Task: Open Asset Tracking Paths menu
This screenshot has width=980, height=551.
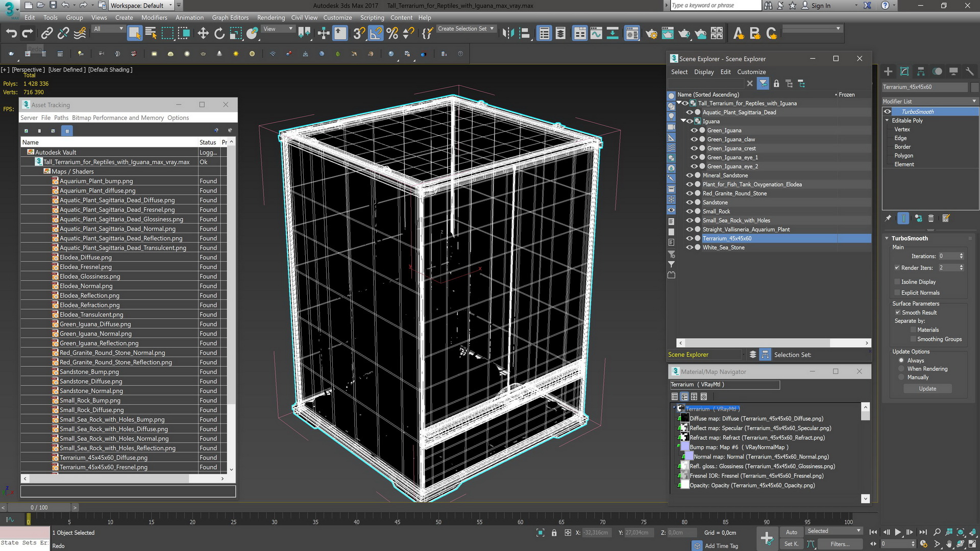Action: pyautogui.click(x=61, y=118)
